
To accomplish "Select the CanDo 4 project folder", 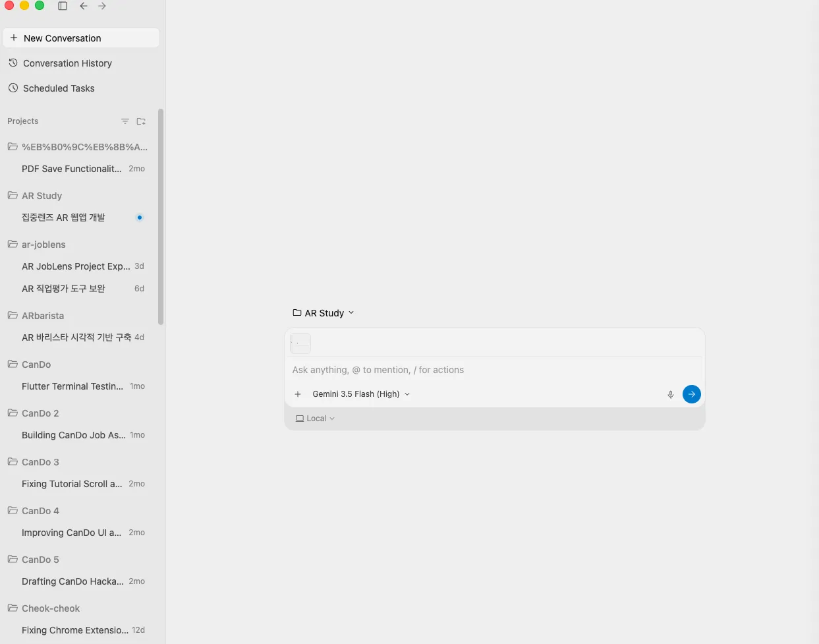I will [x=40, y=511].
